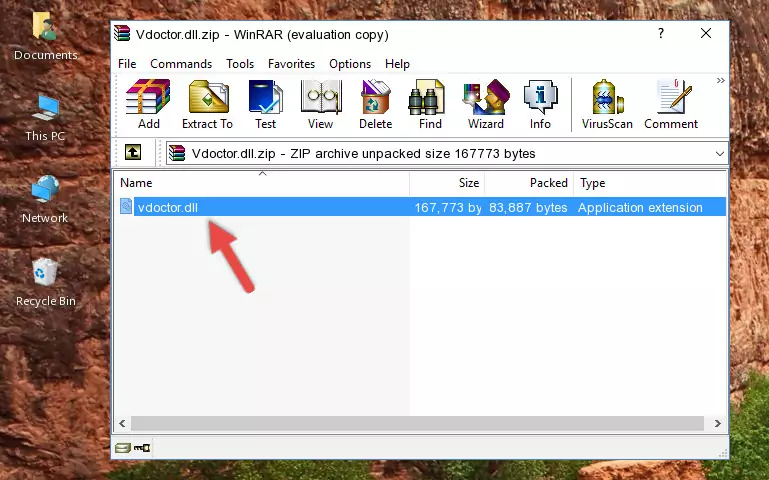This screenshot has height=480, width=769.
Task: Click the Add archive toolbar icon
Action: [x=148, y=104]
